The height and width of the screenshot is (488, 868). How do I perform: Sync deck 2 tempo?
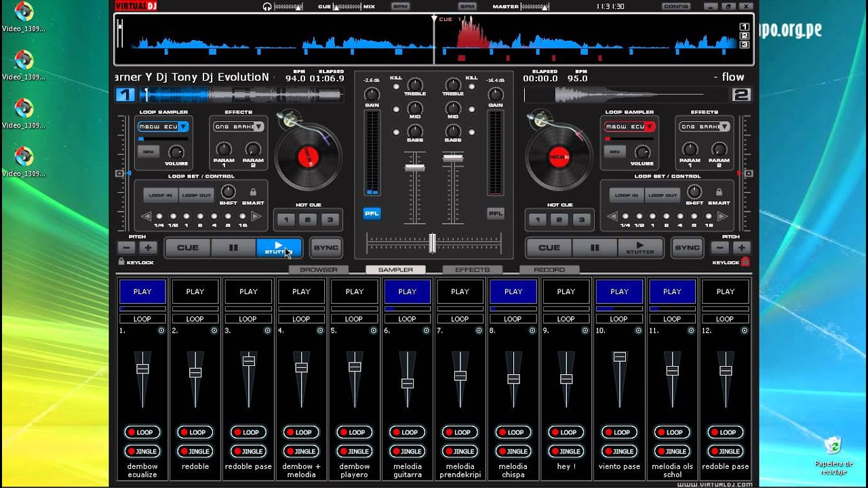[x=688, y=248]
